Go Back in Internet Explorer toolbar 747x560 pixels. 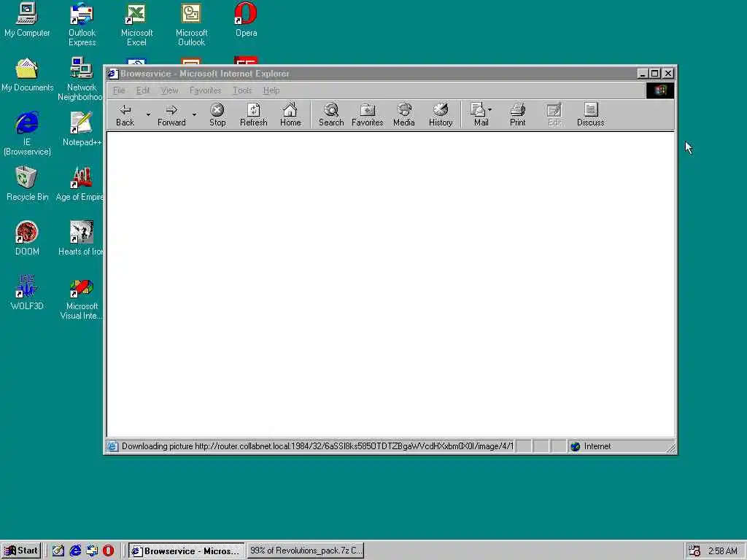pos(125,114)
